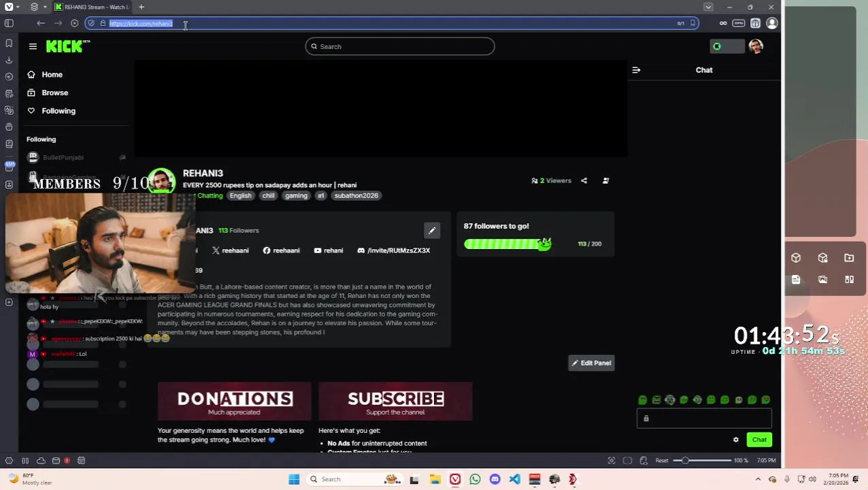Click the gaming tag

coord(296,196)
